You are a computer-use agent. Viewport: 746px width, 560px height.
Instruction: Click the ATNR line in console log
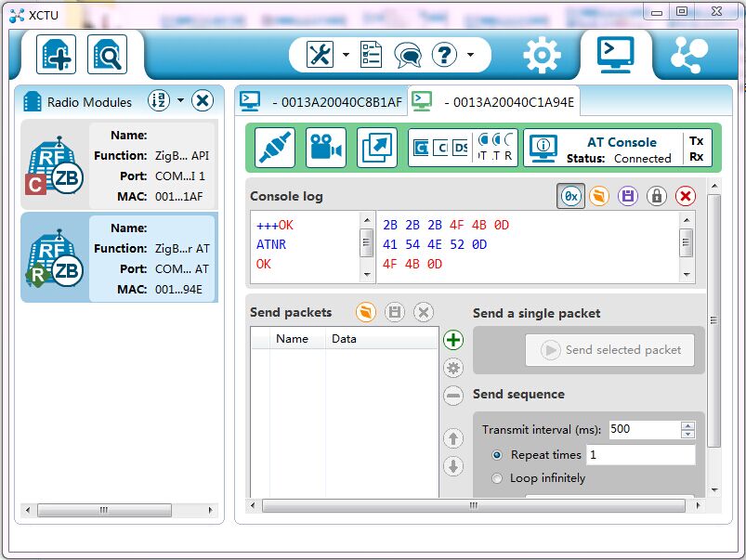coord(271,244)
